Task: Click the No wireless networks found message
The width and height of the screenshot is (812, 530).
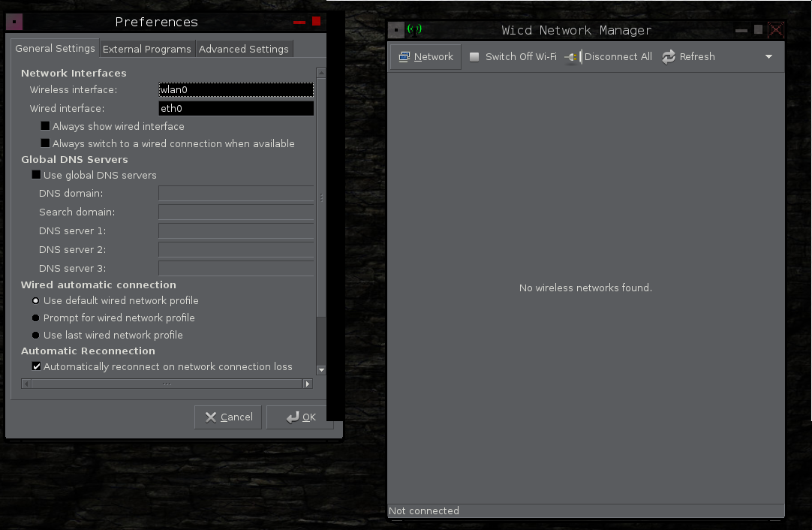Action: (585, 288)
